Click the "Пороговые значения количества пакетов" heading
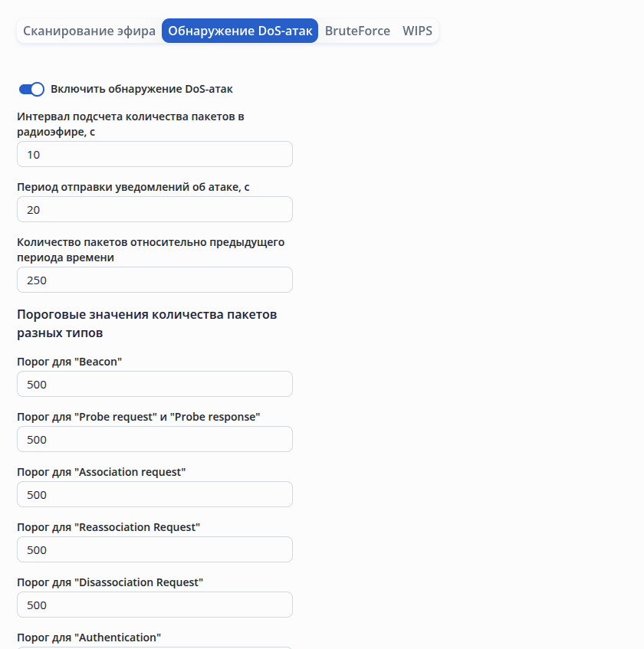Viewport: 644px width, 649px height. tap(146, 314)
